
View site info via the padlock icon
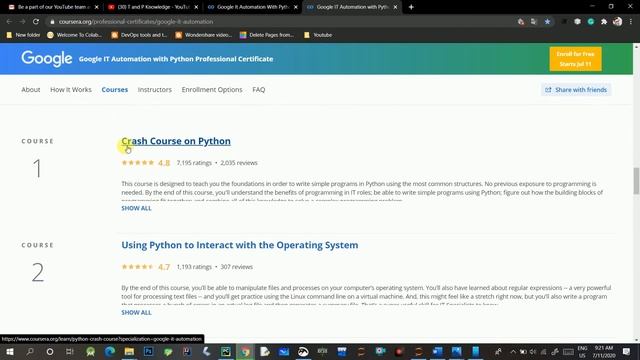point(52,22)
